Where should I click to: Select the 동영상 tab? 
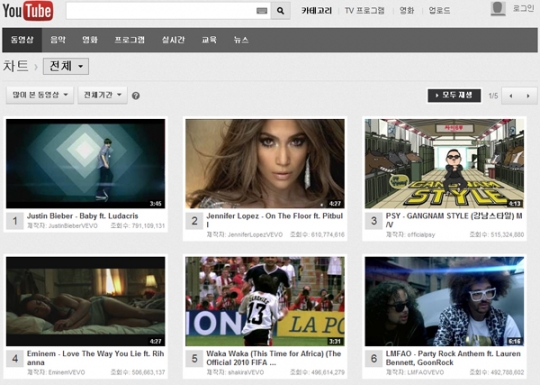(x=22, y=40)
